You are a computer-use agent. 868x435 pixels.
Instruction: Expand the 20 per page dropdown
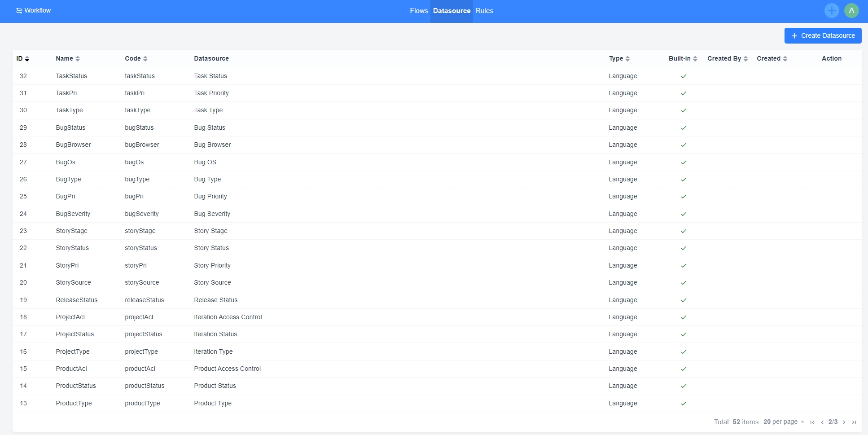[783, 422]
